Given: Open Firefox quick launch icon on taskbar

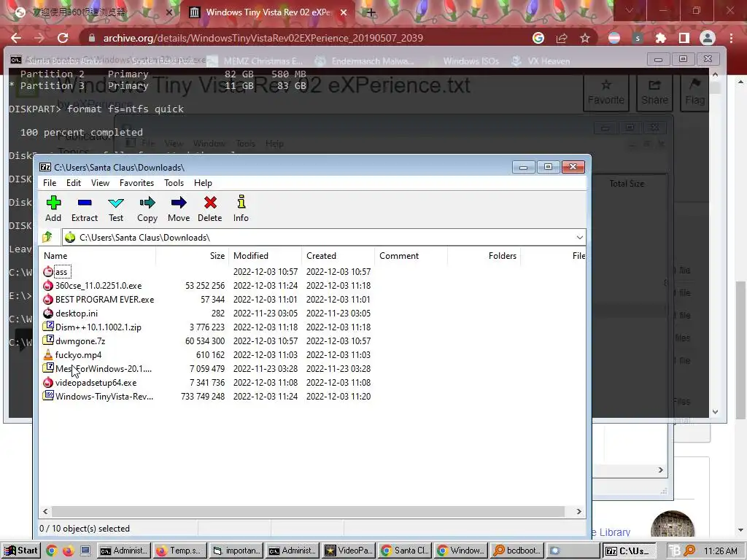Looking at the screenshot, I should click(x=69, y=551).
